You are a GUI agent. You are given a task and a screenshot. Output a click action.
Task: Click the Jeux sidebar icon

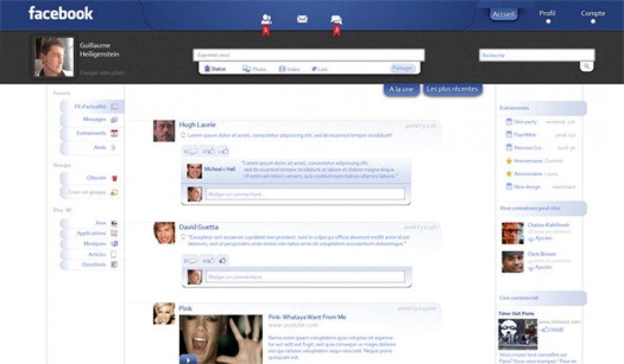click(114, 223)
